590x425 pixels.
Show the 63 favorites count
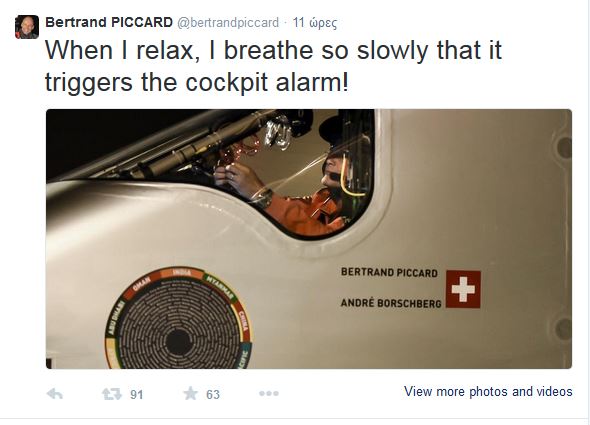pyautogui.click(x=213, y=395)
